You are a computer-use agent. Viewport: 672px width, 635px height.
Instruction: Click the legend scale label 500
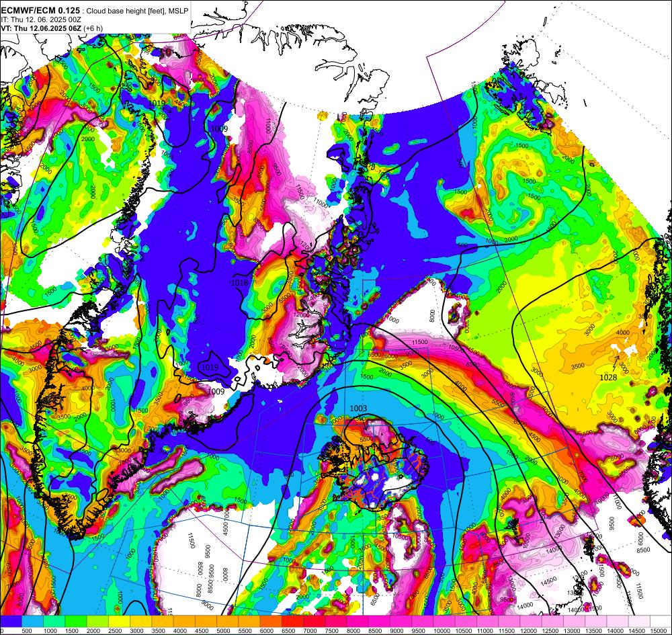click(x=27, y=630)
